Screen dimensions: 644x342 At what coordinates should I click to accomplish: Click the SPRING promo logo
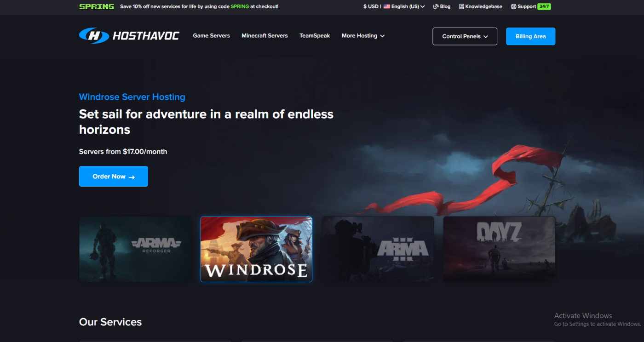click(97, 6)
